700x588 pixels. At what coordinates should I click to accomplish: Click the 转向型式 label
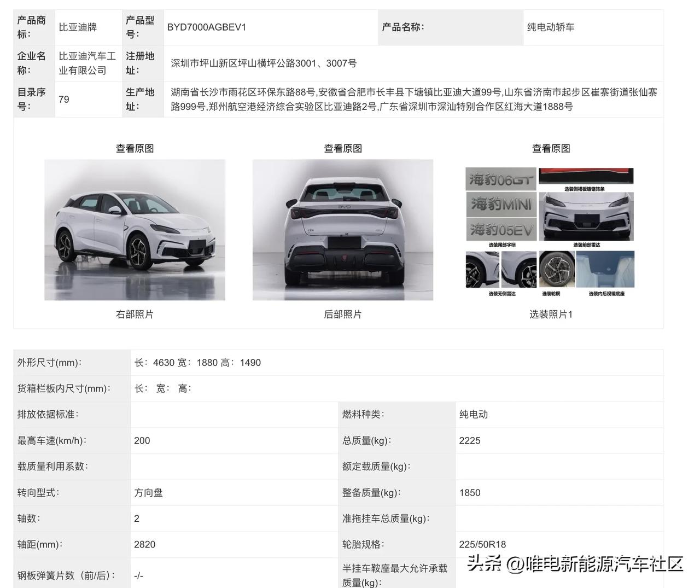click(x=38, y=492)
